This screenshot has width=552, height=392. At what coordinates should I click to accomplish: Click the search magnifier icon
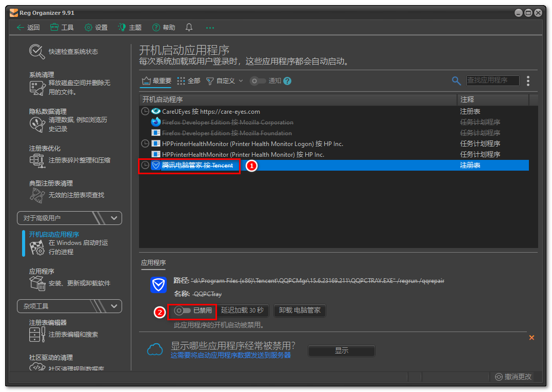(x=456, y=81)
